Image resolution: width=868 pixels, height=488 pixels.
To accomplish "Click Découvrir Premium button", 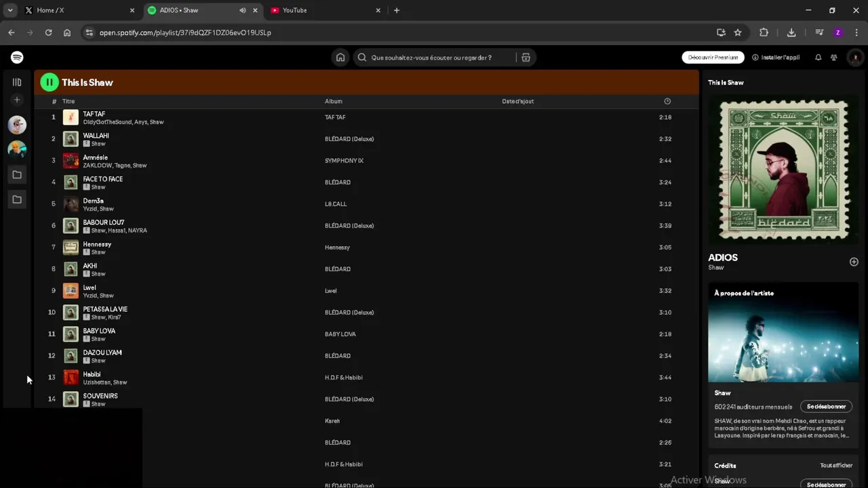I will click(713, 58).
